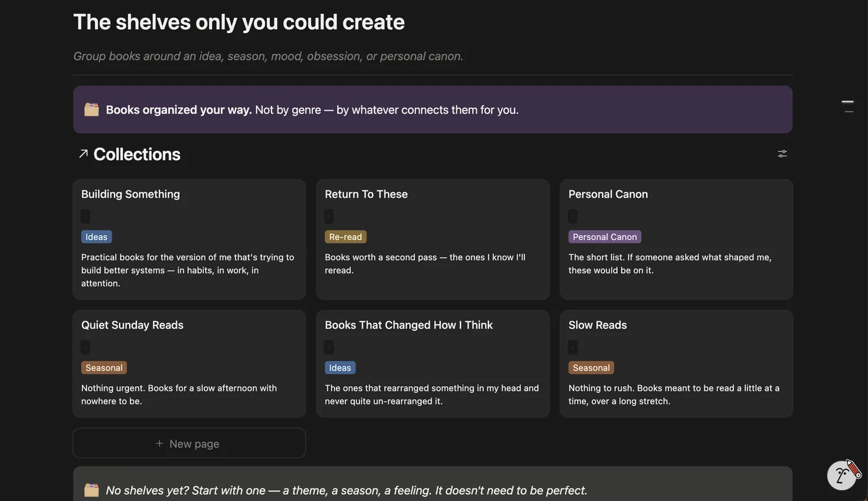
Task: Click description 'The ones that rearranged something'
Action: (432, 394)
